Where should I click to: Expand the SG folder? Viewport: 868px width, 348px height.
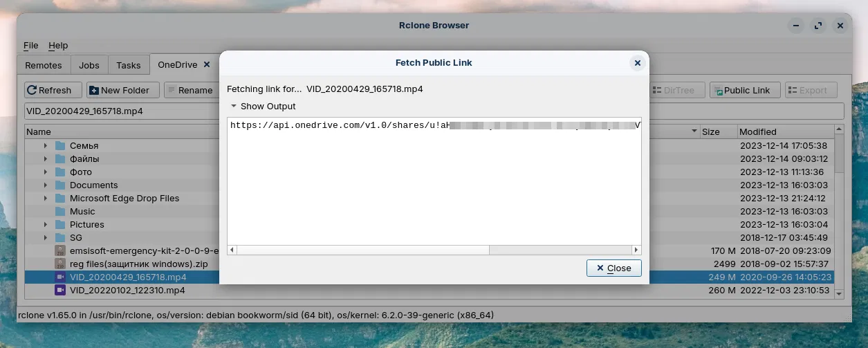[46, 238]
